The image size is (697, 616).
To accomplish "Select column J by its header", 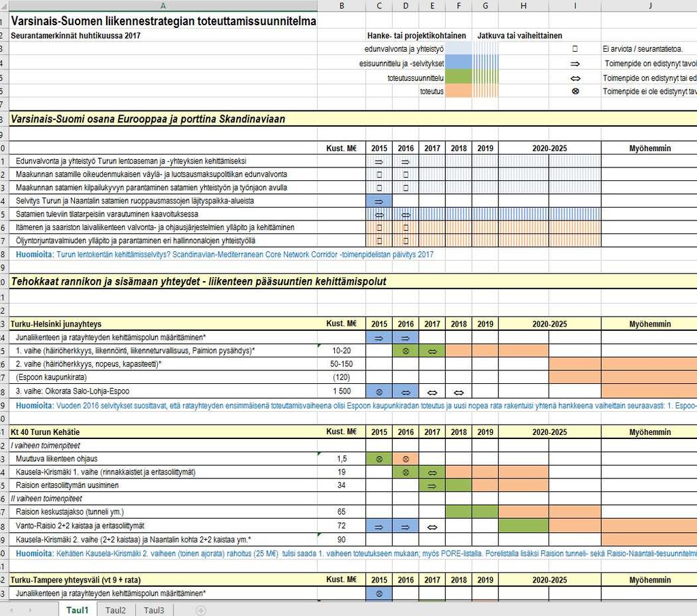I will click(650, 5).
